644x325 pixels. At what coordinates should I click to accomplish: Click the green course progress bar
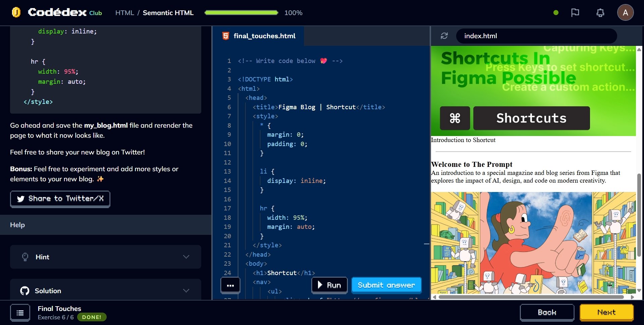point(241,13)
